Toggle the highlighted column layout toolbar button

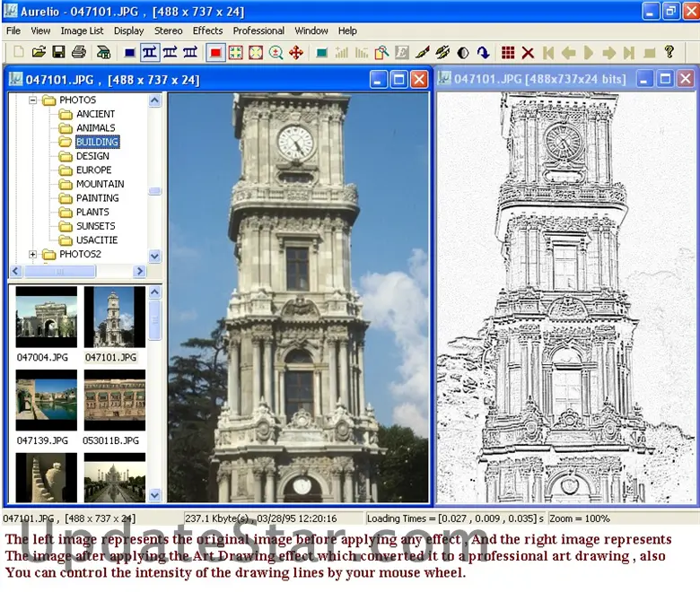point(149,52)
